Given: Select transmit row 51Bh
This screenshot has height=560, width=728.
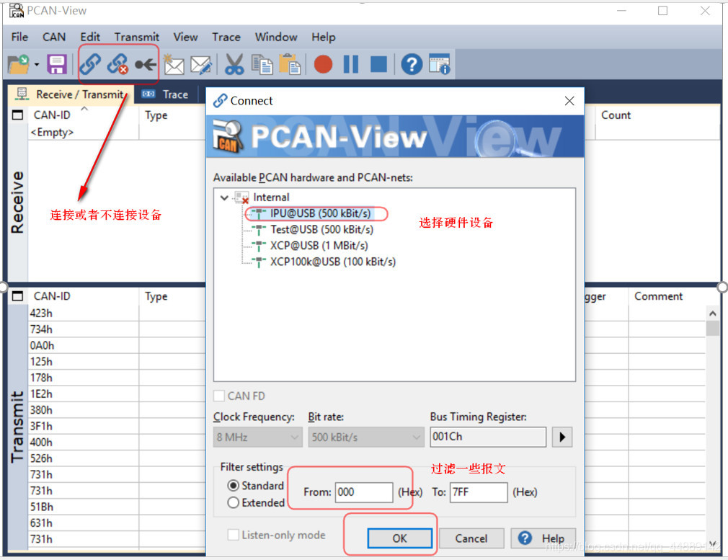Looking at the screenshot, I should (42, 507).
